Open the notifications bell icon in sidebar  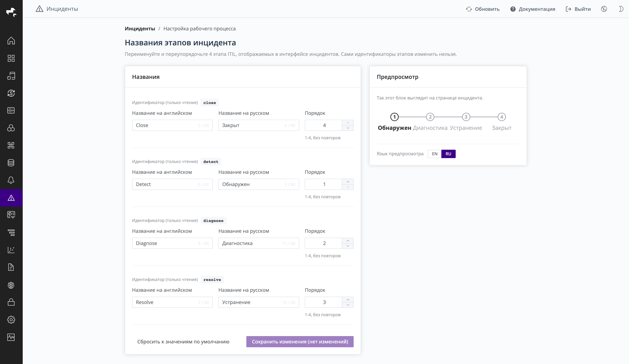click(11, 180)
